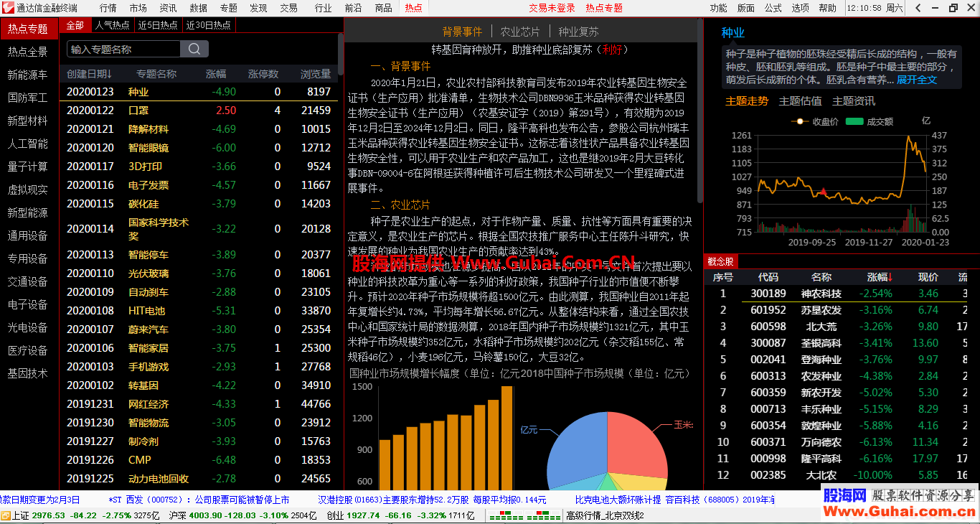Open the 帮助 menu

(x=828, y=8)
